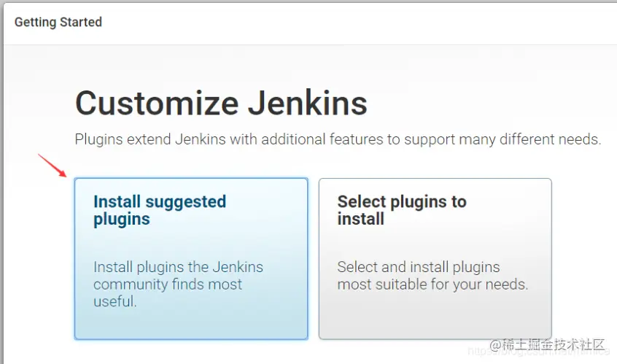Click the 'Select plugins to install' bold title
The width and height of the screenshot is (617, 364).
(401, 202)
